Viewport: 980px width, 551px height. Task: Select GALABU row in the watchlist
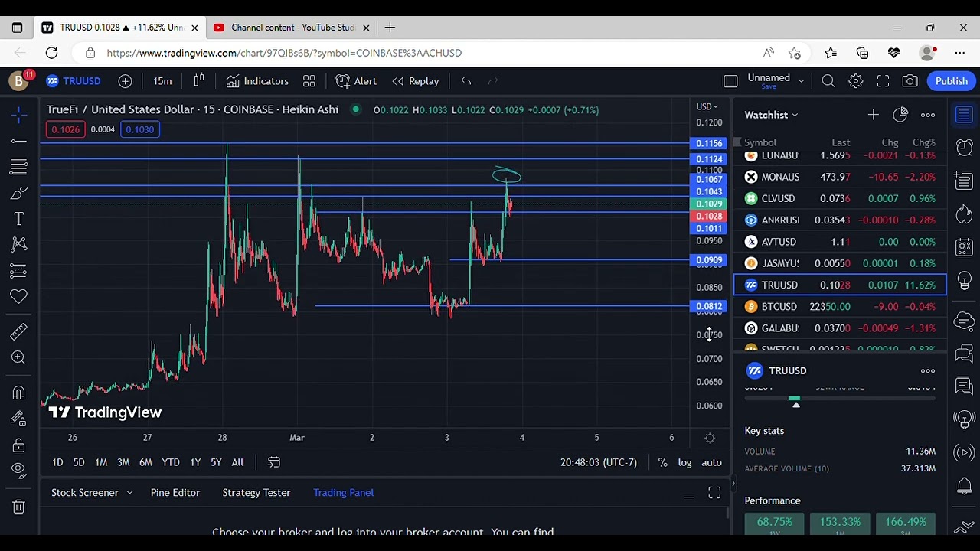coord(840,328)
